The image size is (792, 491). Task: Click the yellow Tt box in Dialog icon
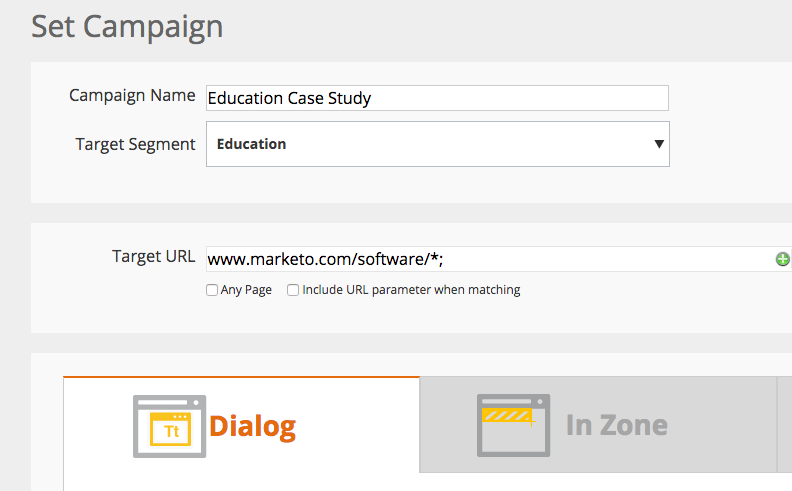(x=171, y=429)
